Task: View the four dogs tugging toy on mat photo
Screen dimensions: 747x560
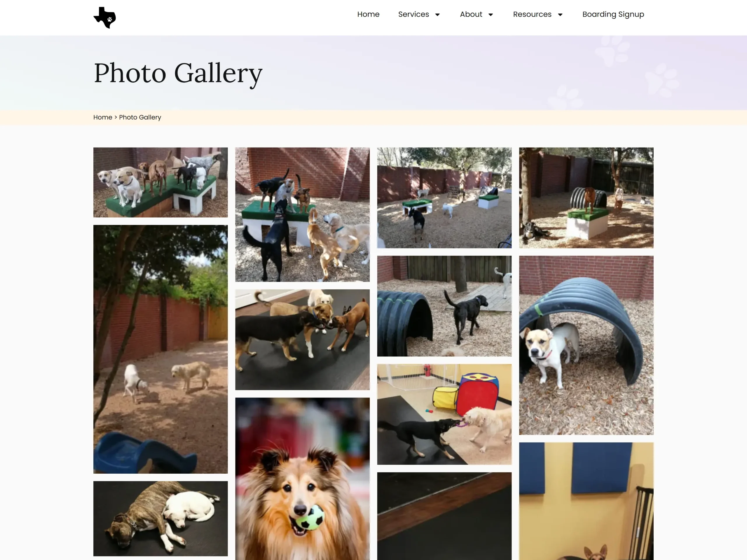Action: [x=302, y=339]
